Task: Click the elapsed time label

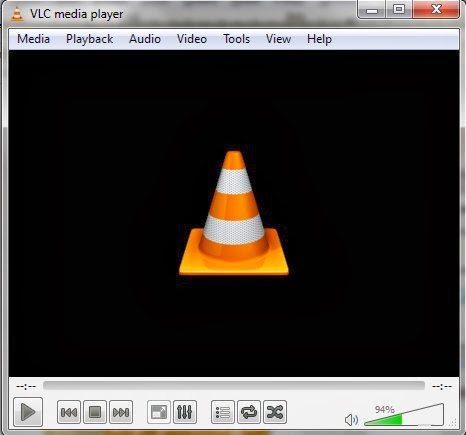Action: coord(26,386)
